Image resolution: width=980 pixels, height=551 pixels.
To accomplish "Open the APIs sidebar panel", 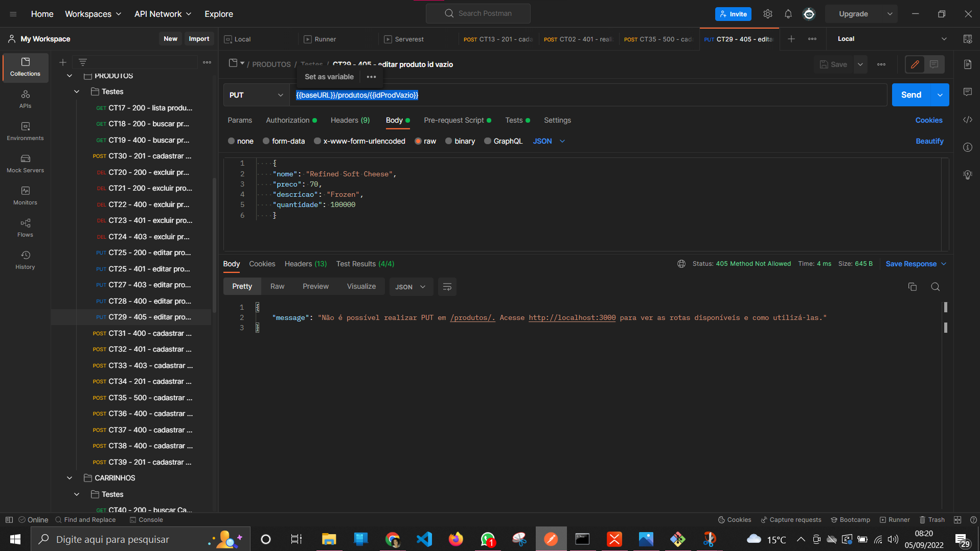I will [x=25, y=99].
